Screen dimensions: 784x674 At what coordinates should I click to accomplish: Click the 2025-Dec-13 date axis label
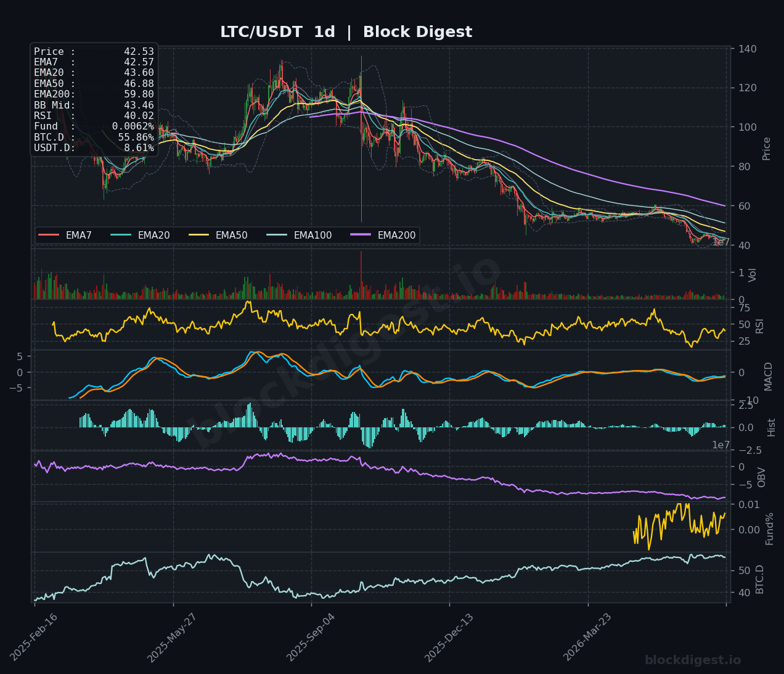(449, 637)
